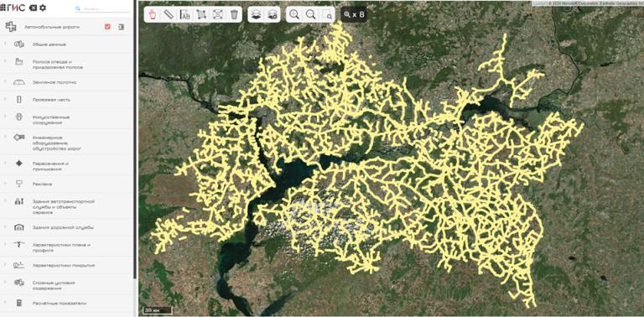
Task: Click the zoom out magnifier
Action: click(x=311, y=15)
